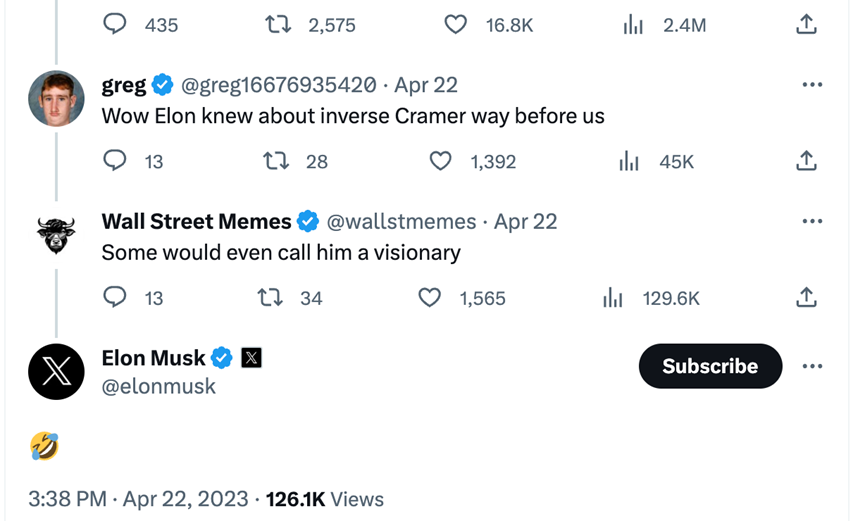Screen dimensions: 865x521
Task: Subscribe to Elon Musk
Action: click(x=710, y=367)
